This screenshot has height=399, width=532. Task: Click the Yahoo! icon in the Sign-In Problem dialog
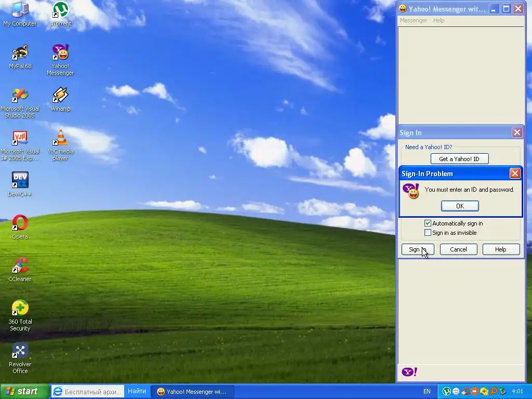[411, 191]
